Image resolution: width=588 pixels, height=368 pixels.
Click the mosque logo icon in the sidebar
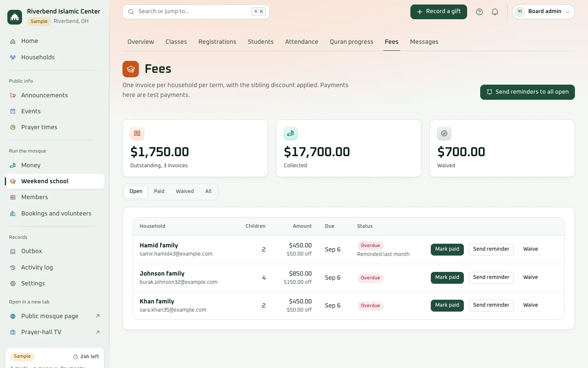[x=15, y=17]
